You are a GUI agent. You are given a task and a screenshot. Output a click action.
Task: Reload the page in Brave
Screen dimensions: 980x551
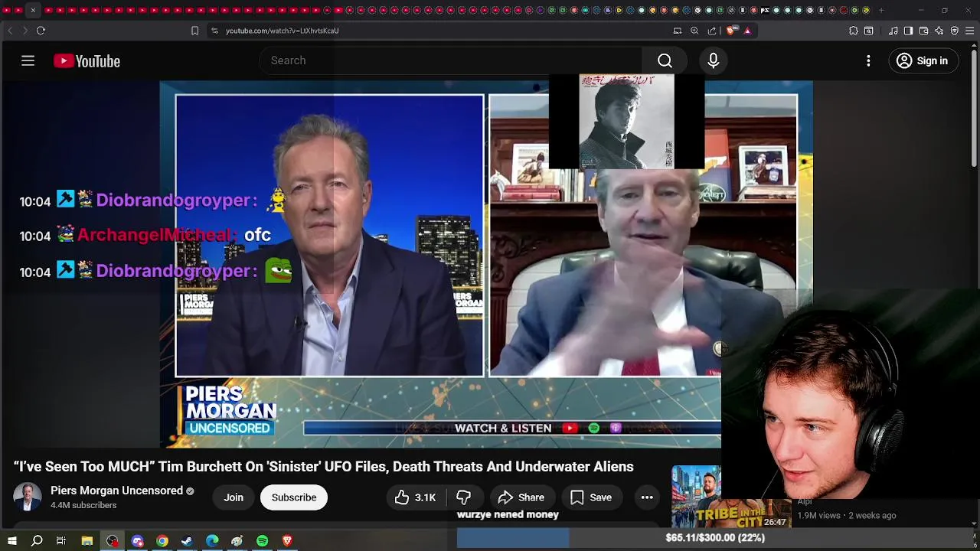pyautogui.click(x=41, y=31)
